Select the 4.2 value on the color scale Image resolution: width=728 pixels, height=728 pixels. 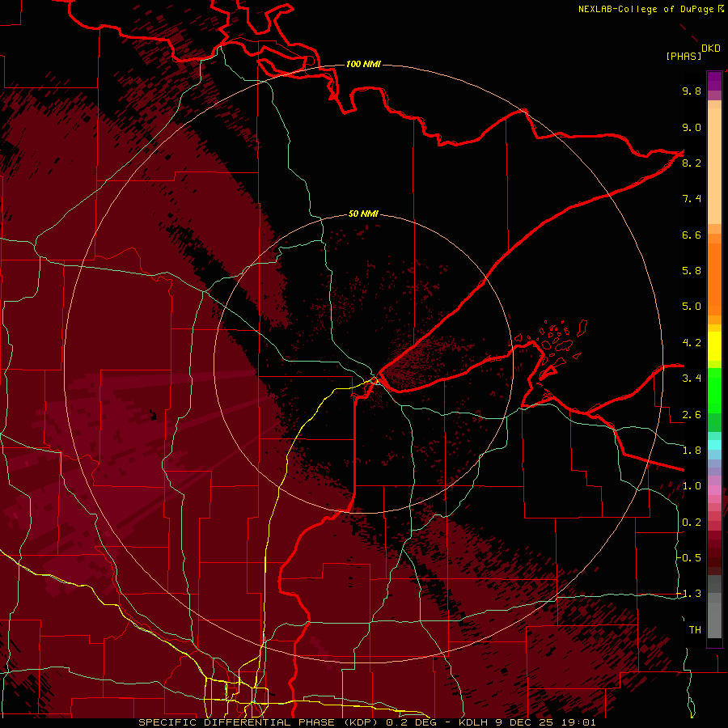point(692,343)
